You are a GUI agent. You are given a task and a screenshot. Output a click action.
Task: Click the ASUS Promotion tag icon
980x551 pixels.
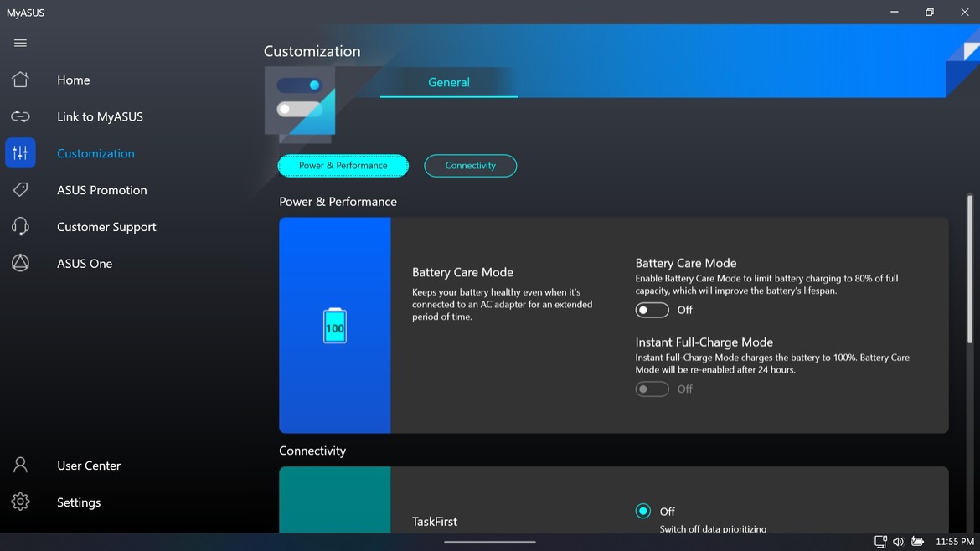pyautogui.click(x=20, y=189)
